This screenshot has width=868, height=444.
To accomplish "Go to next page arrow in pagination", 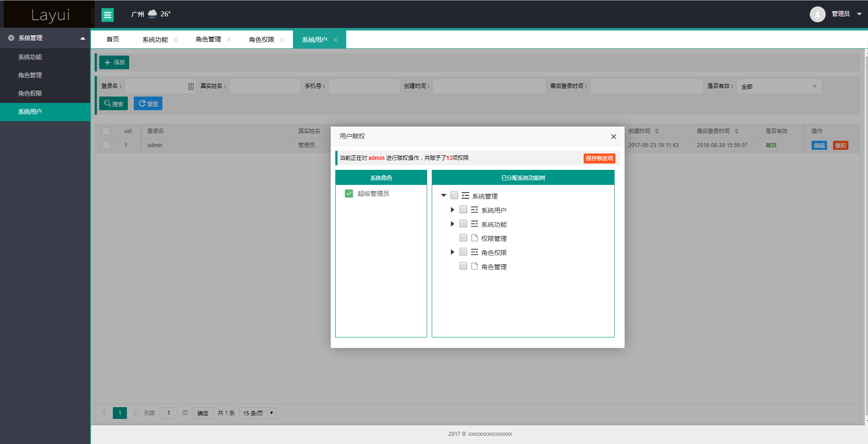I will tap(135, 413).
